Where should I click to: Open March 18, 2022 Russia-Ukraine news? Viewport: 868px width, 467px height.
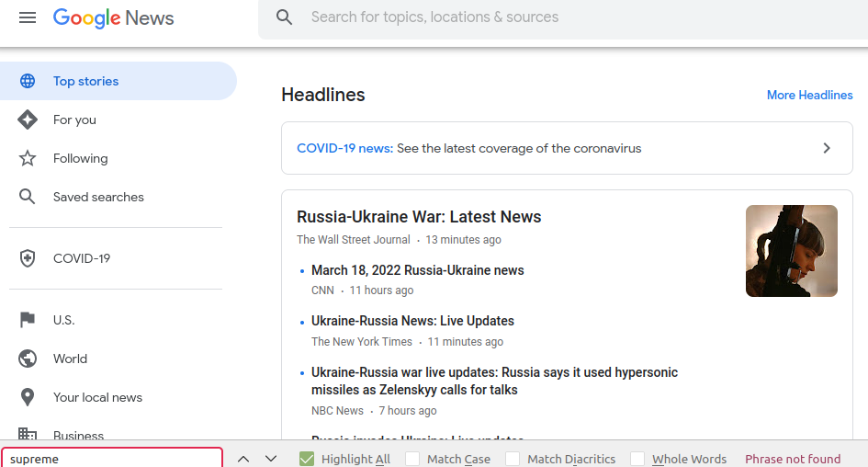click(x=417, y=270)
